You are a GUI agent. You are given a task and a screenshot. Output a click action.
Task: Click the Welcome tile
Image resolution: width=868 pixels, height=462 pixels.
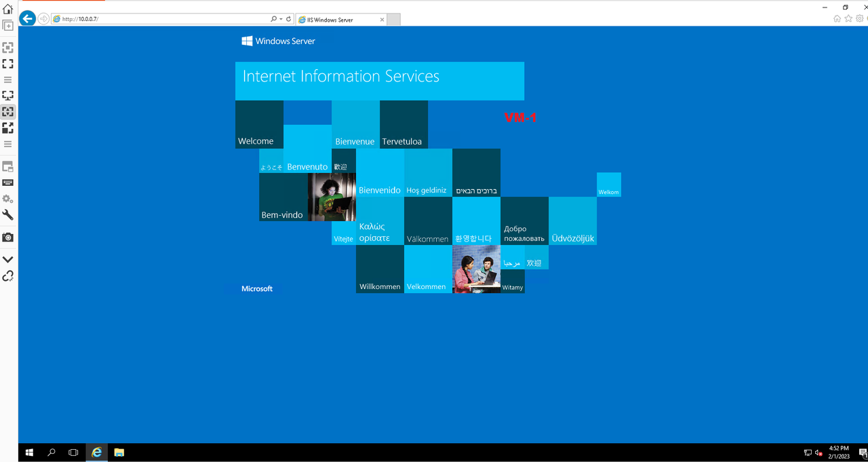pos(259,124)
